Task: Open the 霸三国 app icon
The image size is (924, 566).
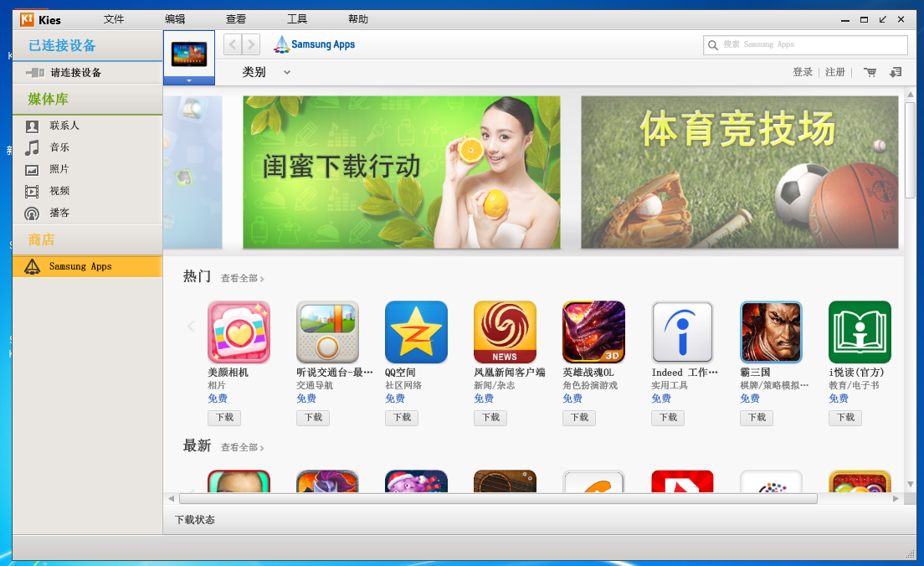Action: [771, 332]
